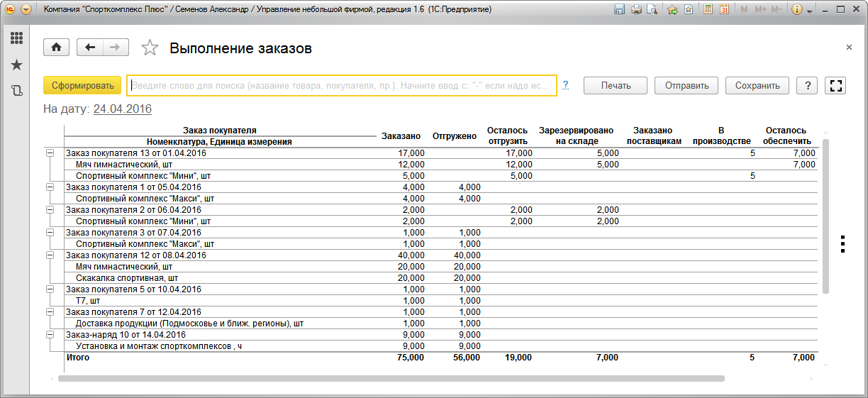
Task: Collapse Заказ покупателя 2 group
Action: click(50, 209)
